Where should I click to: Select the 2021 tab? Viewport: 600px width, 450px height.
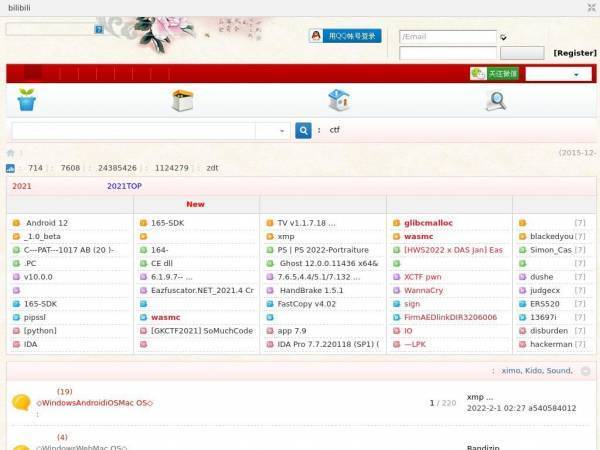tap(21, 186)
